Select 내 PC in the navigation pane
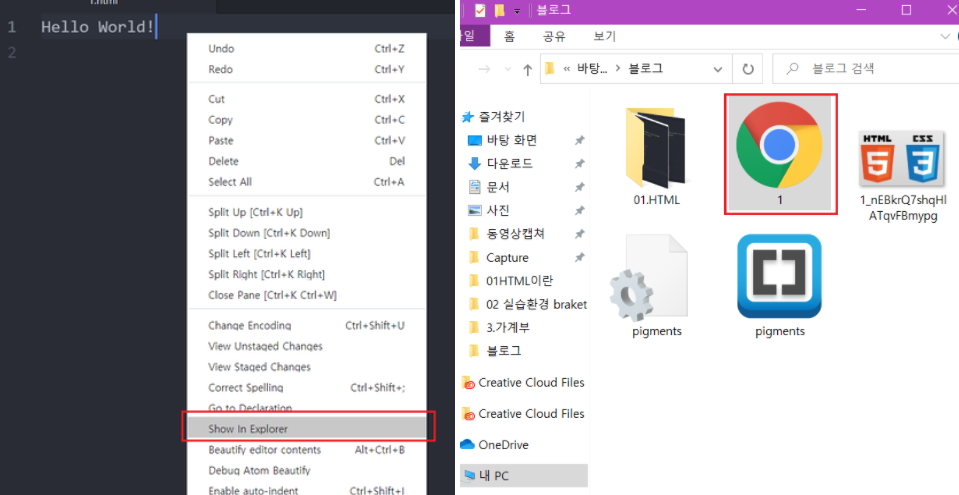Viewport: 959px width, 495px height. click(x=524, y=475)
